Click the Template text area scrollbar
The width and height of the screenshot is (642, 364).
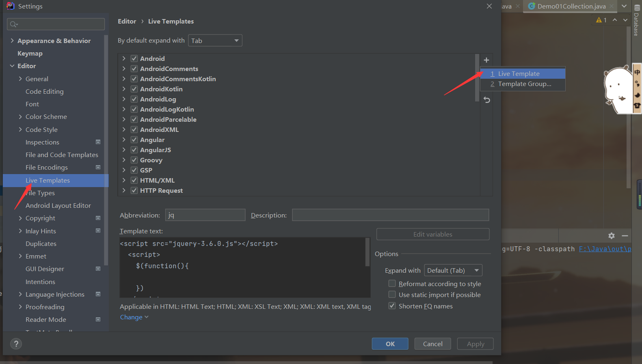[x=367, y=252]
